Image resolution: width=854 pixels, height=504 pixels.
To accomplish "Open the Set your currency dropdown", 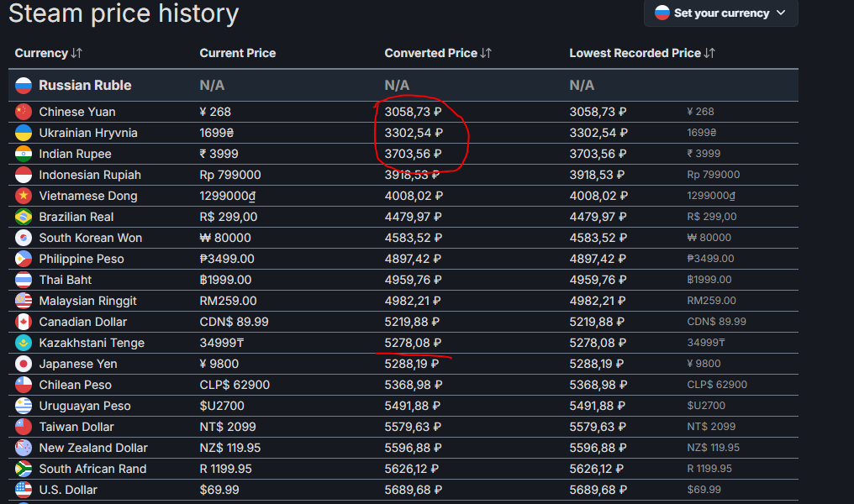I will click(x=720, y=13).
